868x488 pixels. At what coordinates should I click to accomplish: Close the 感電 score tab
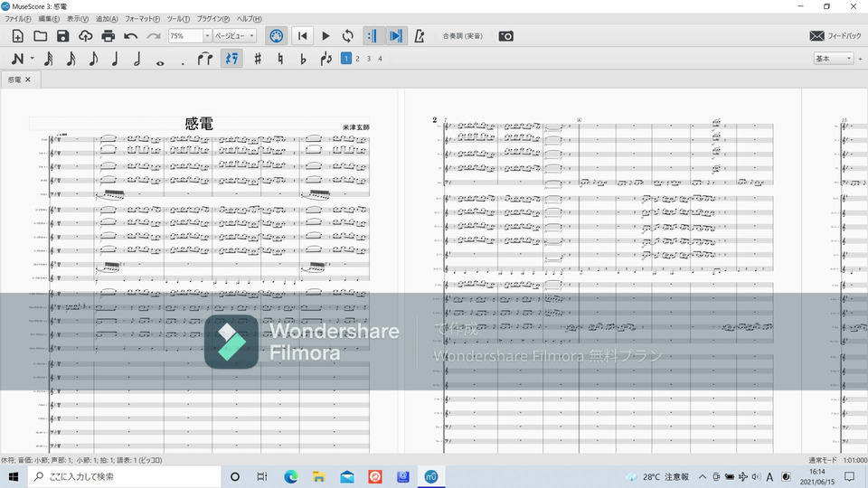[x=28, y=80]
